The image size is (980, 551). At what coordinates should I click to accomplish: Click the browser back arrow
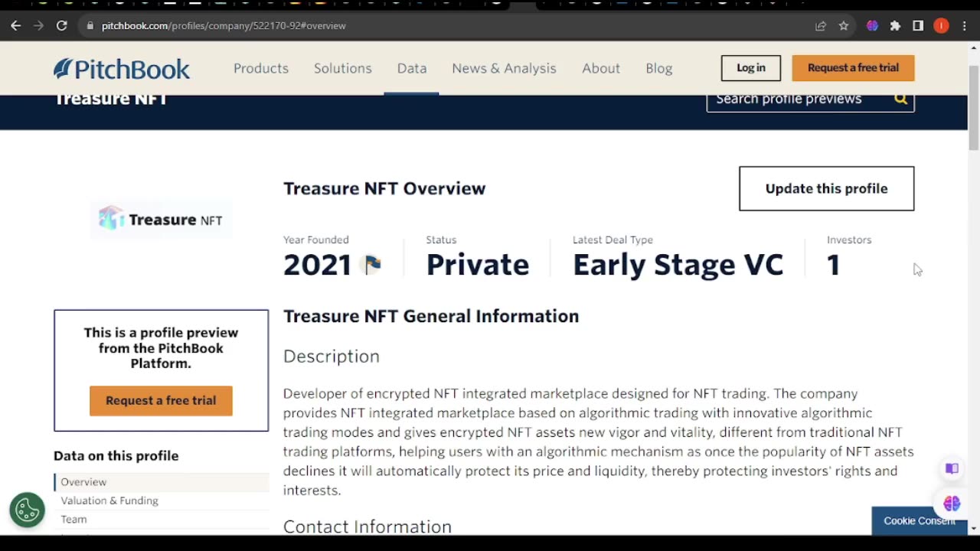pyautogui.click(x=15, y=25)
